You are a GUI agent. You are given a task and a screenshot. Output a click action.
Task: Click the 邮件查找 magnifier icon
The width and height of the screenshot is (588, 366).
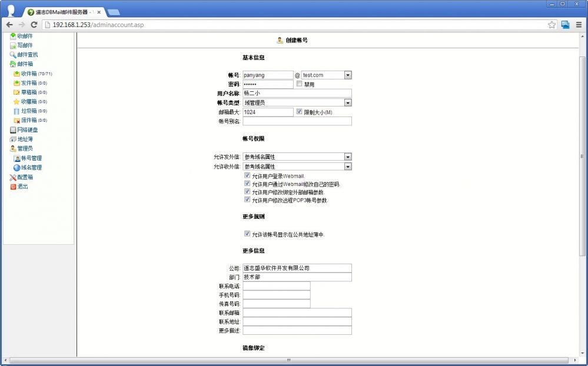click(13, 55)
